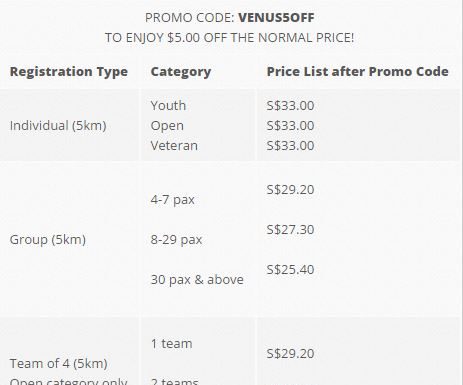Click the S$27.30 price
The width and height of the screenshot is (463, 385).
click(290, 230)
